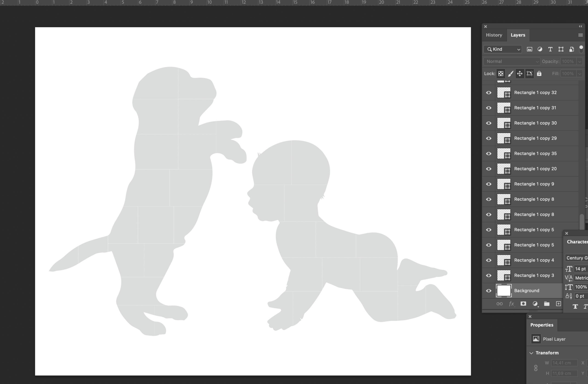588x384 pixels.
Task: Filter layers by type layers icon
Action: [550, 49]
